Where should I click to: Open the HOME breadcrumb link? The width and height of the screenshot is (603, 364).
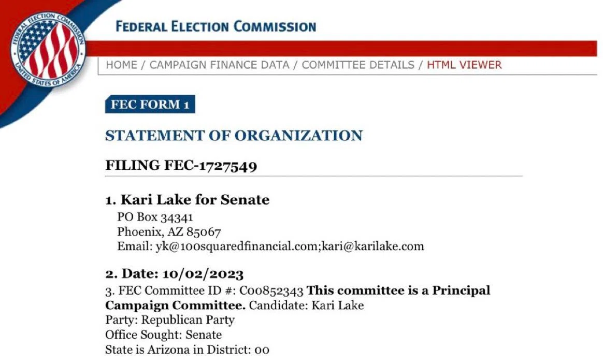pyautogui.click(x=121, y=65)
